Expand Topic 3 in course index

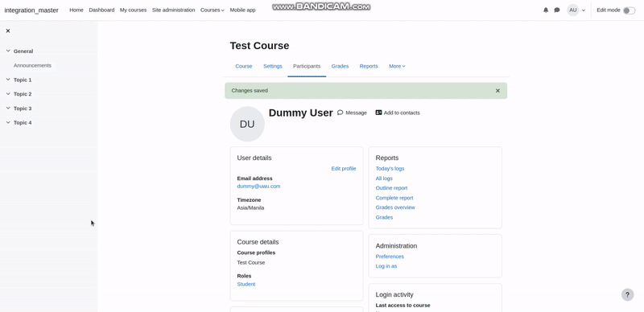(8, 109)
